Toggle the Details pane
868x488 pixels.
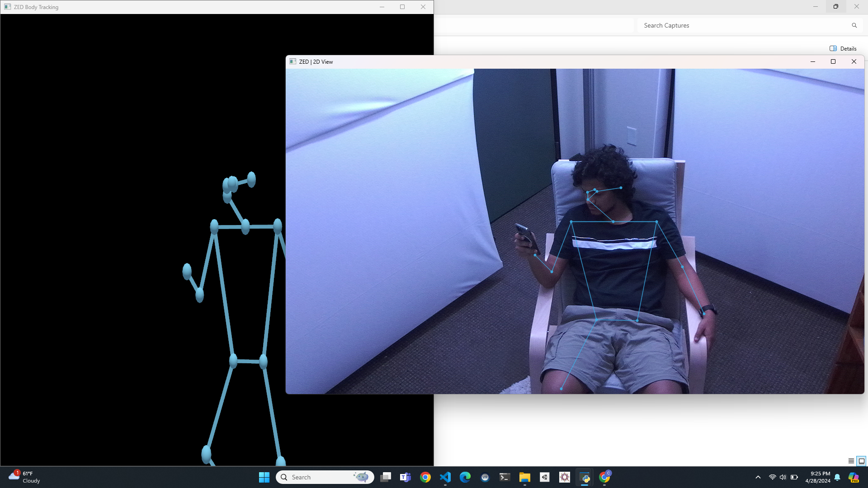click(843, 49)
